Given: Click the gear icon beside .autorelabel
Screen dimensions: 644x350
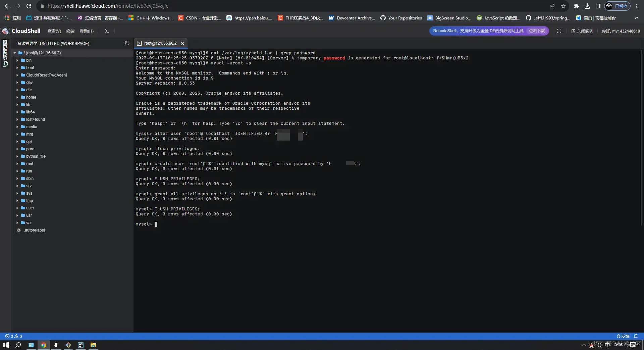Looking at the screenshot, I should pyautogui.click(x=19, y=230).
